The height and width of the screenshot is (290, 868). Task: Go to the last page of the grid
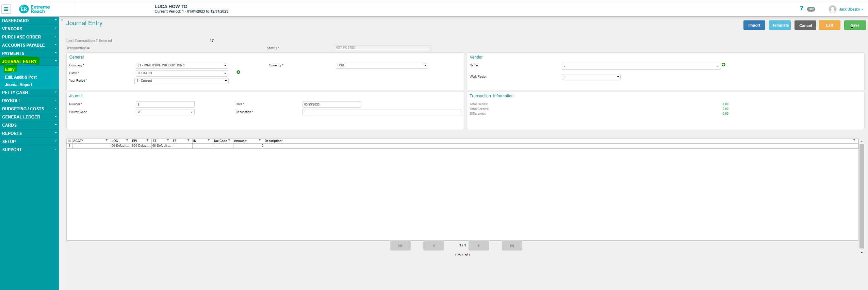pos(511,246)
